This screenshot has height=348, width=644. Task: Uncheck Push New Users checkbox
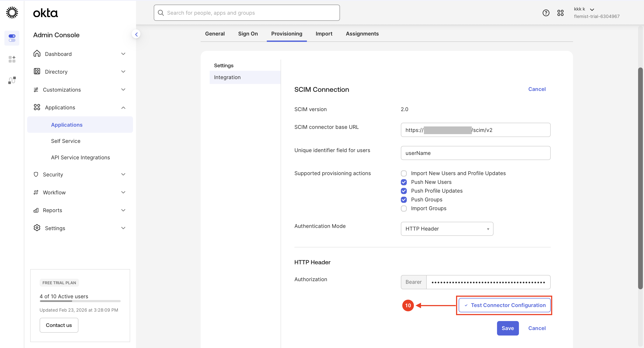(403, 182)
